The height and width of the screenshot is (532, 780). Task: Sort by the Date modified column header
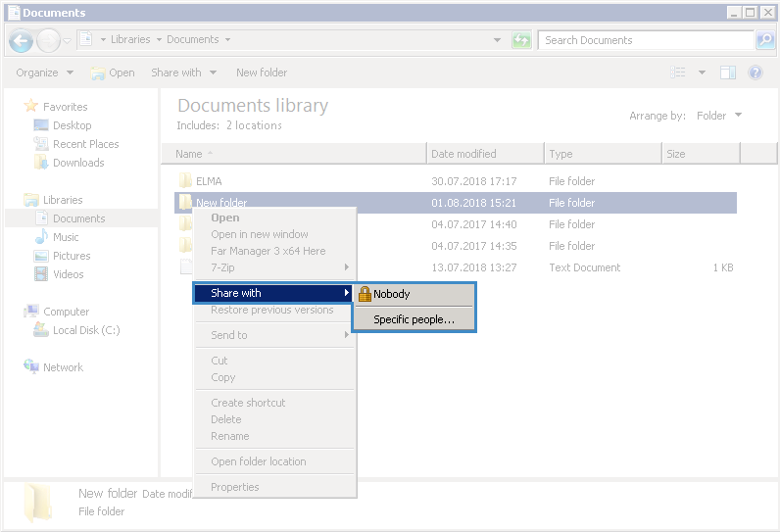463,154
